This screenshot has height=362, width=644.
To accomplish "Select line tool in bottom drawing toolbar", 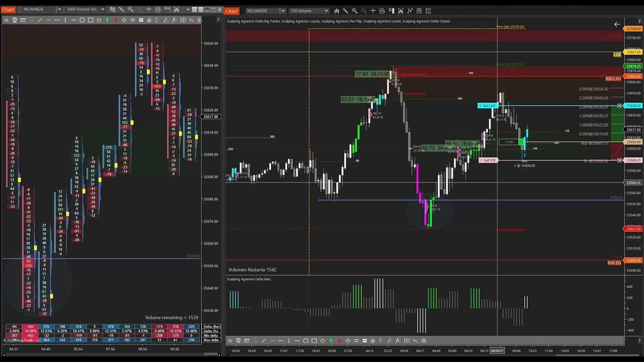I will click(264, 341).
